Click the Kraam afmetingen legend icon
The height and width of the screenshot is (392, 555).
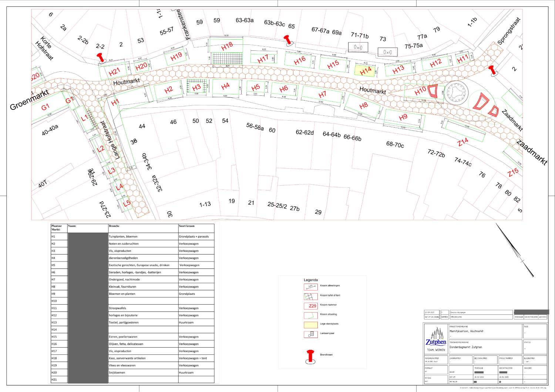(x=310, y=287)
